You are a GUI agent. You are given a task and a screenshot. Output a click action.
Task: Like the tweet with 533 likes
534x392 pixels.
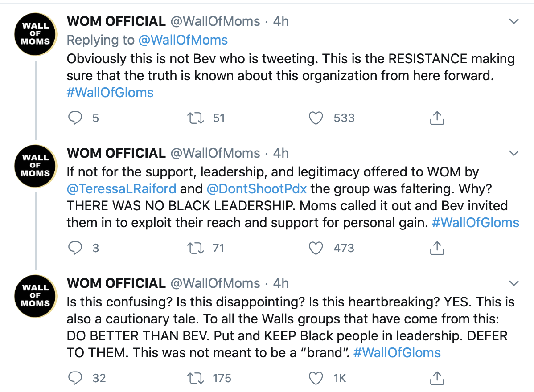click(316, 118)
